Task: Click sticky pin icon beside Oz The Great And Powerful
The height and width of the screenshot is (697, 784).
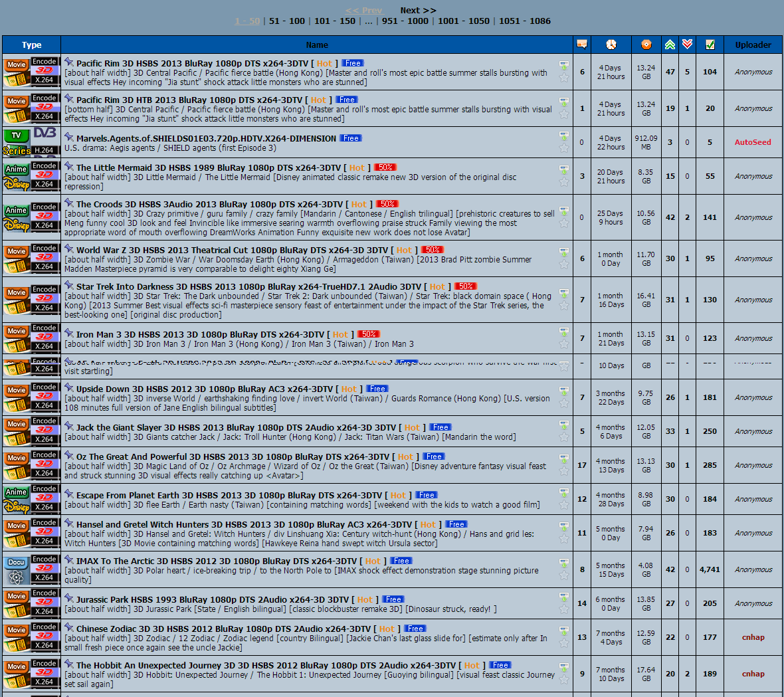Action: click(69, 455)
